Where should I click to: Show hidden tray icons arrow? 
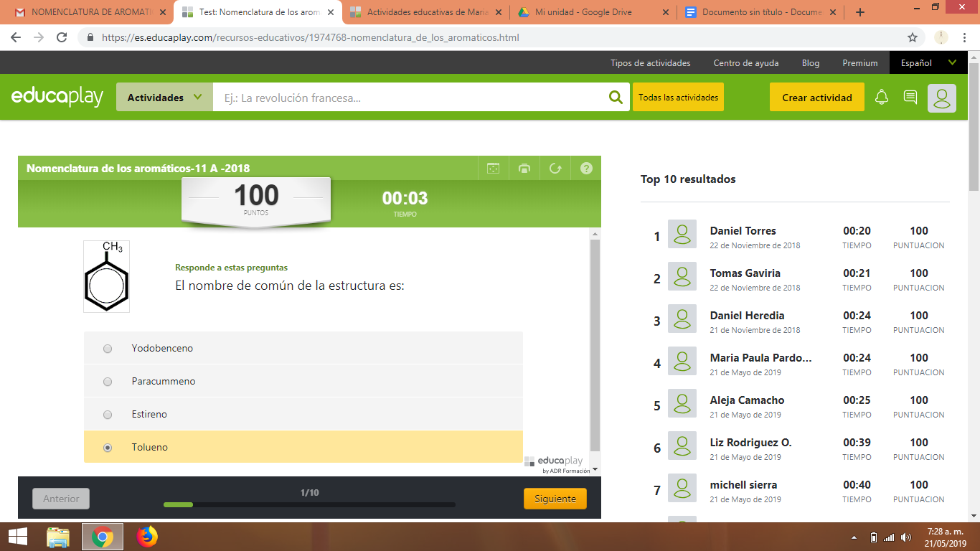[x=854, y=537]
